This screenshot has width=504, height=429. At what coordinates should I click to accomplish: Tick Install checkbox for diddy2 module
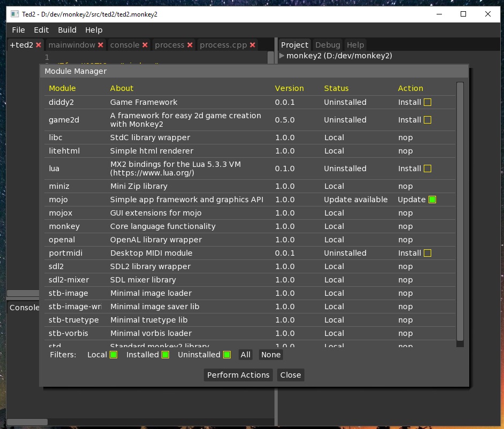[427, 102]
